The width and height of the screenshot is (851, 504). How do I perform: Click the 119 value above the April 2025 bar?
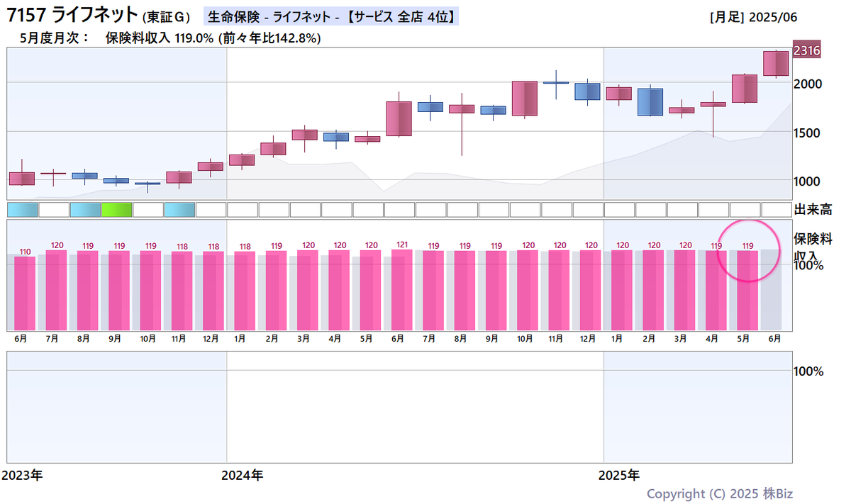716,246
